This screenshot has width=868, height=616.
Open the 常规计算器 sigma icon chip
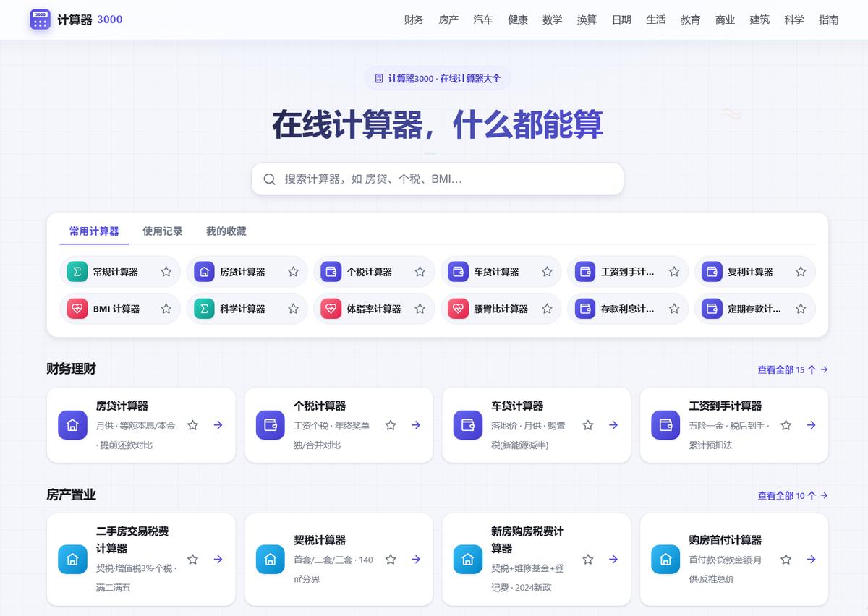point(77,272)
